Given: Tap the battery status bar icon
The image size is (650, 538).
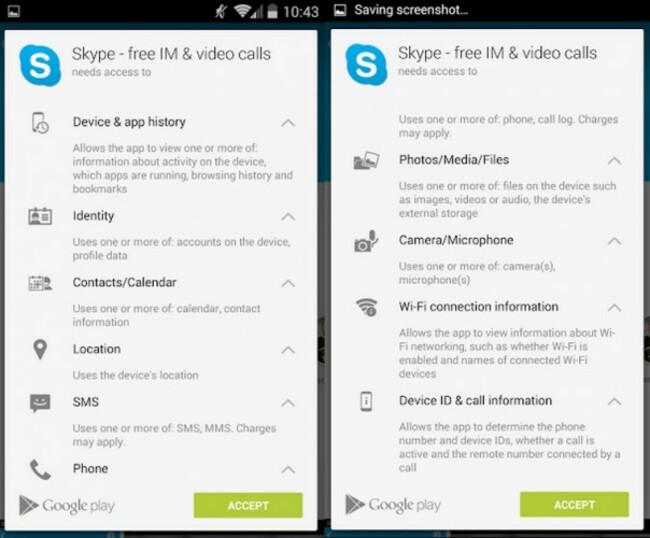Looking at the screenshot, I should pos(272,11).
